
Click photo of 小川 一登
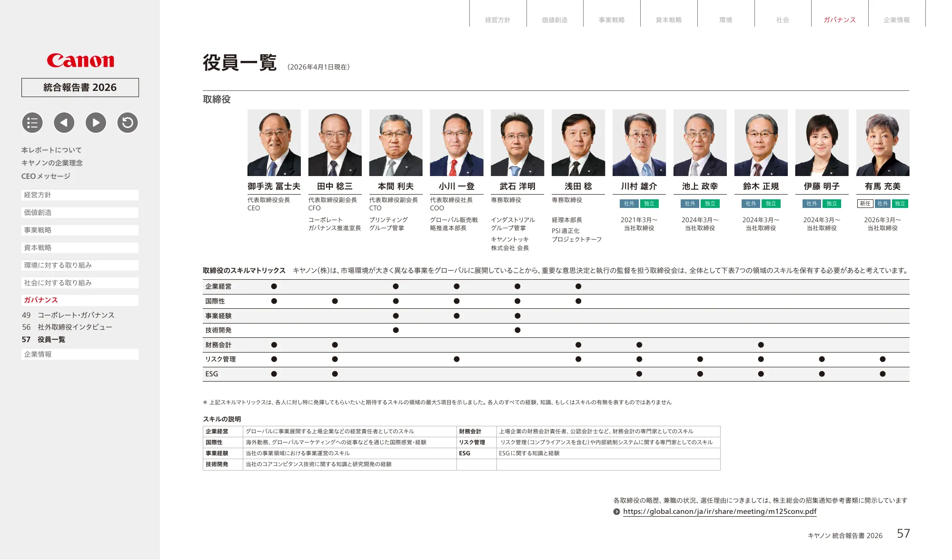click(x=456, y=143)
